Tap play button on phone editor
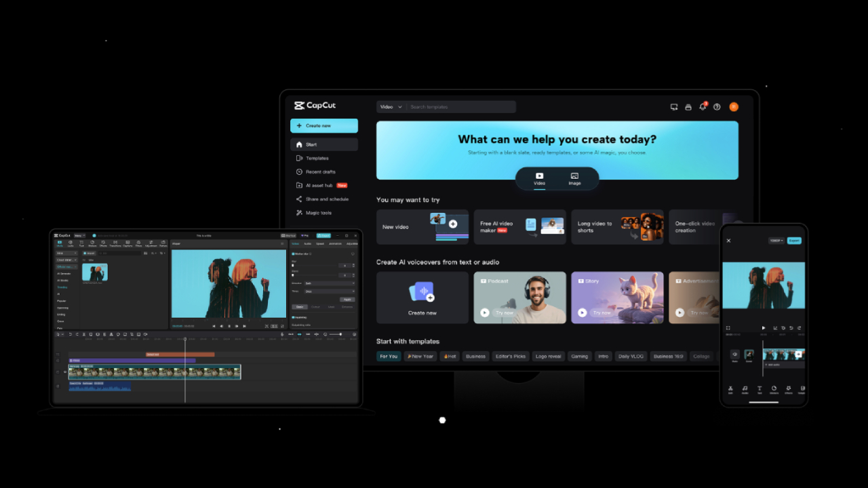Viewport: 868px width, 488px height. pyautogui.click(x=764, y=328)
